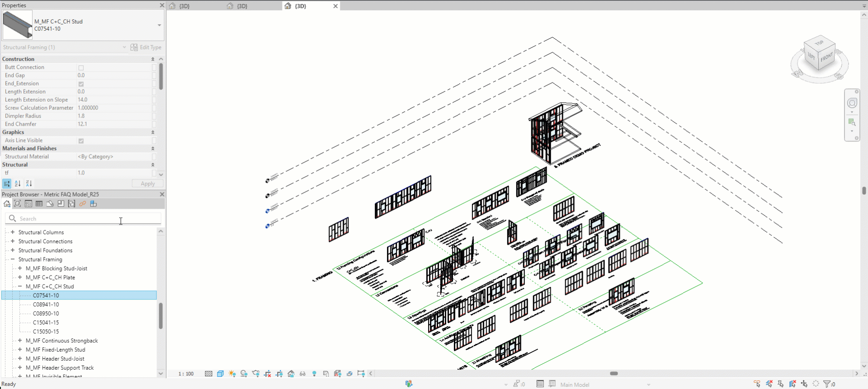Toggle the Butt Connection checkbox
This screenshot has height=389, width=868.
[x=81, y=68]
